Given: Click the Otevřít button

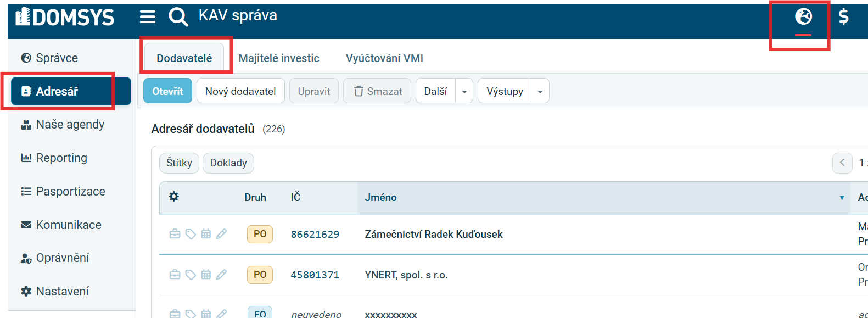Looking at the screenshot, I should coord(167,91).
